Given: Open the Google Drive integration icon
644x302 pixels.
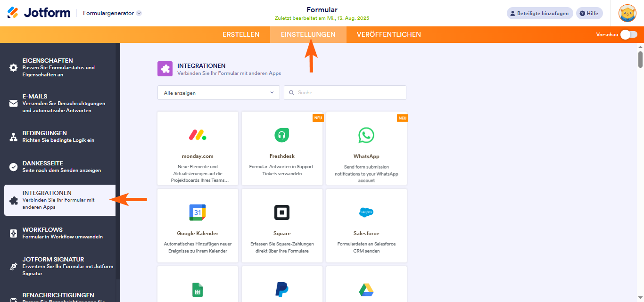Looking at the screenshot, I should click(x=366, y=290).
